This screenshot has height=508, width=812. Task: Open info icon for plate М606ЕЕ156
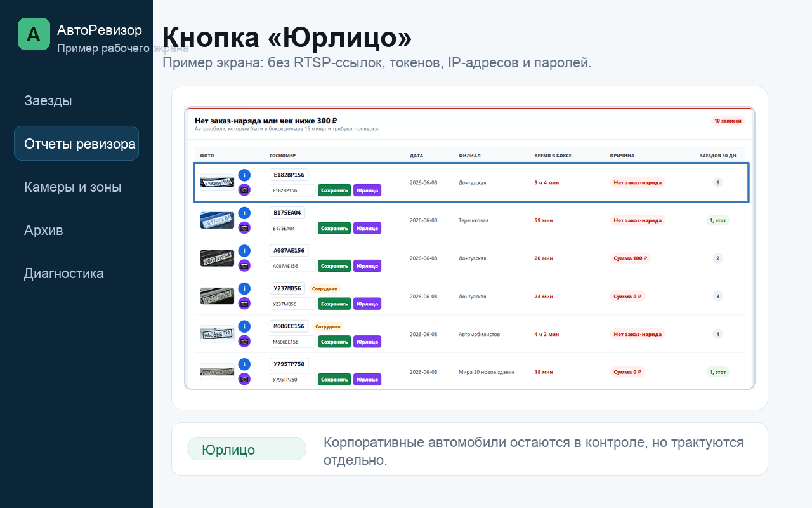[244, 326]
